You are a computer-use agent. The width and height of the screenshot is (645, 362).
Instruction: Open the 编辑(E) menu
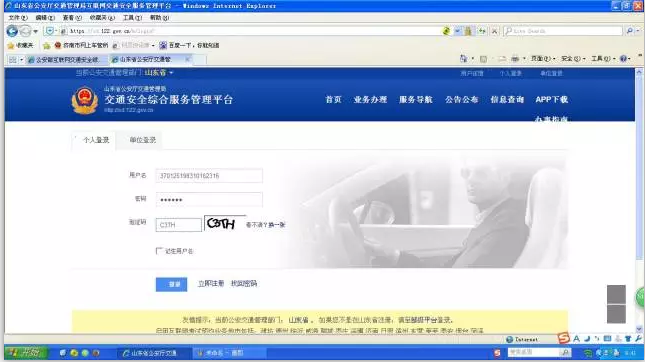click(x=45, y=18)
